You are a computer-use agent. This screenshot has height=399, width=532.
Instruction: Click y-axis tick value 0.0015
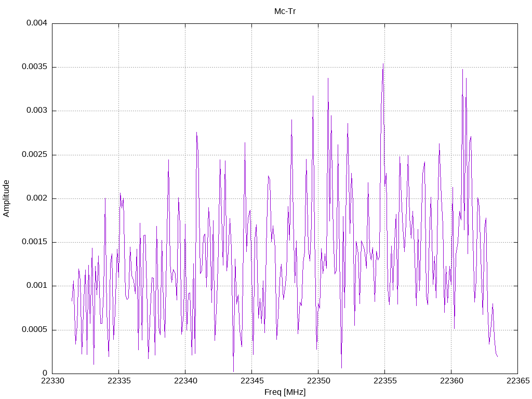[x=34, y=242]
